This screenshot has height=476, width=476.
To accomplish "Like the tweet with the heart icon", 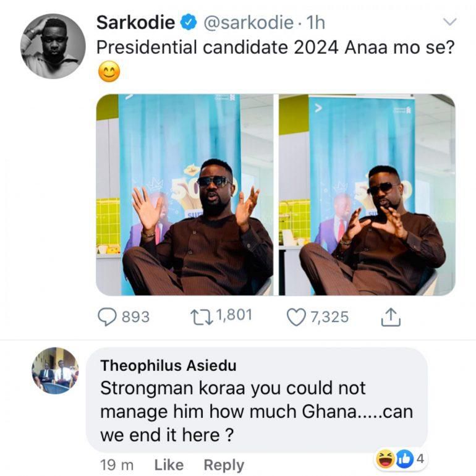I will 297,317.
